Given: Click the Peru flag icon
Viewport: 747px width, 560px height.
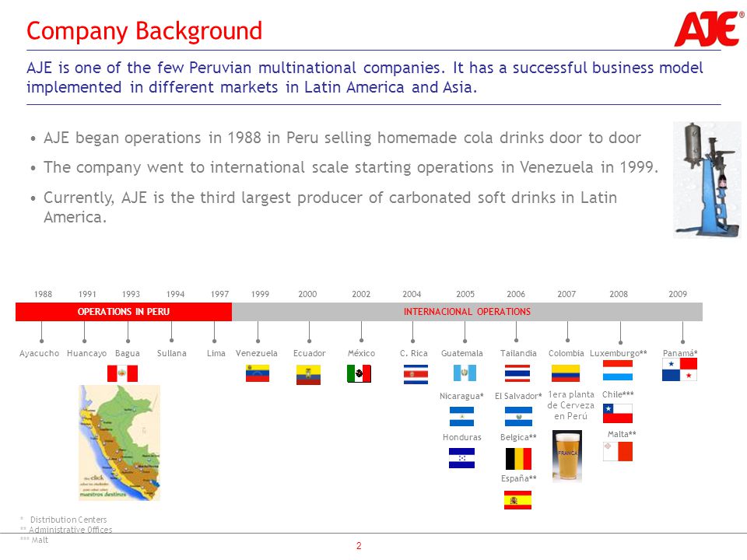Looking at the screenshot, I should 122,373.
